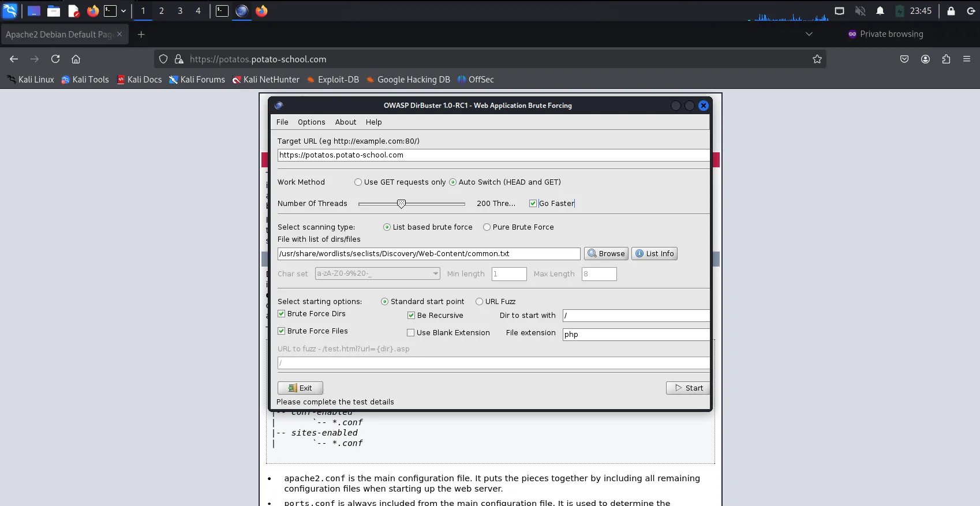
Task: Open DirBuster File menu
Action: [282, 122]
